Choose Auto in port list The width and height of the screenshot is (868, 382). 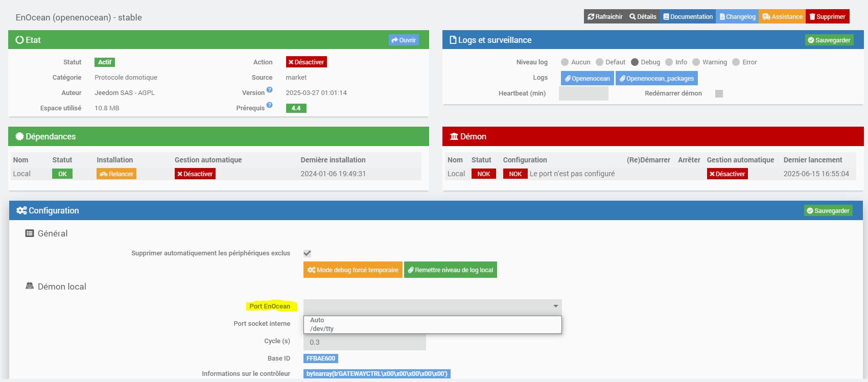(432, 320)
